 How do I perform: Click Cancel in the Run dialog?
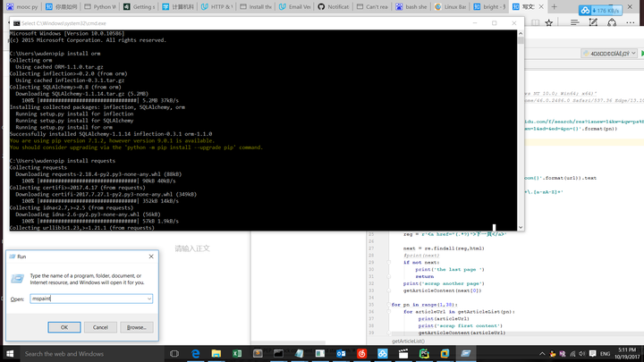point(100,327)
